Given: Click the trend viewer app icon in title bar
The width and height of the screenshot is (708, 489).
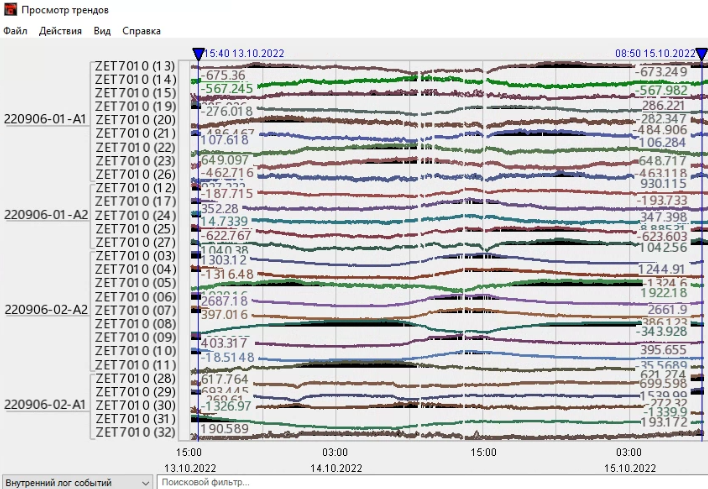Looking at the screenshot, I should click(10, 9).
